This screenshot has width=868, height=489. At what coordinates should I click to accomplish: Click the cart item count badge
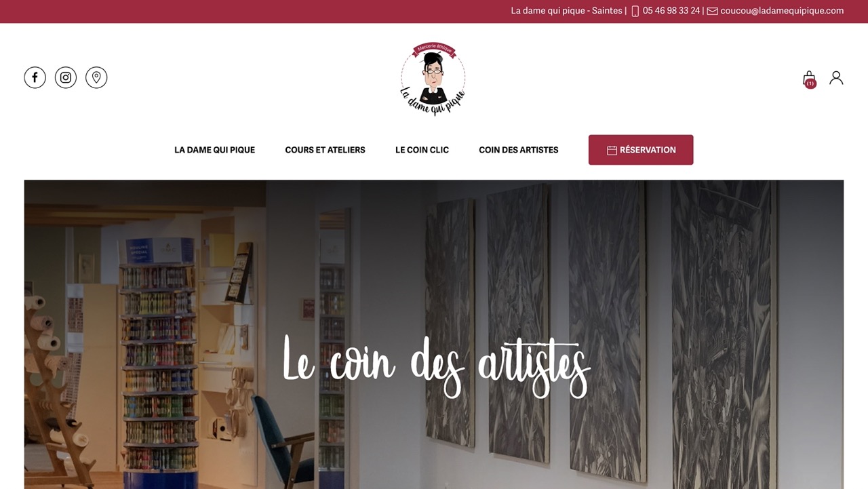(810, 83)
